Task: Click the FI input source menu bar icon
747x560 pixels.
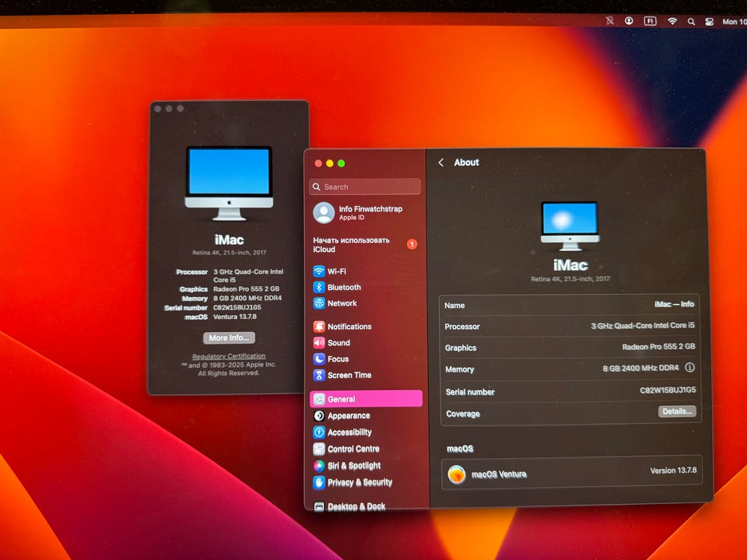Action: [651, 21]
